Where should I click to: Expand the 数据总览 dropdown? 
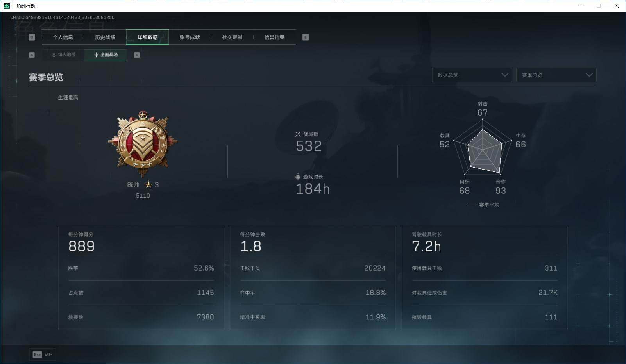click(x=472, y=75)
